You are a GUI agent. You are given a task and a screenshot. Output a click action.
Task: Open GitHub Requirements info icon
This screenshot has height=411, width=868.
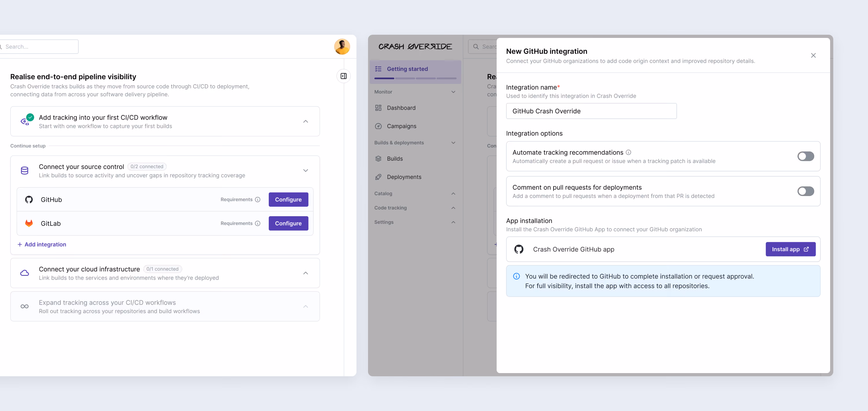(x=258, y=200)
